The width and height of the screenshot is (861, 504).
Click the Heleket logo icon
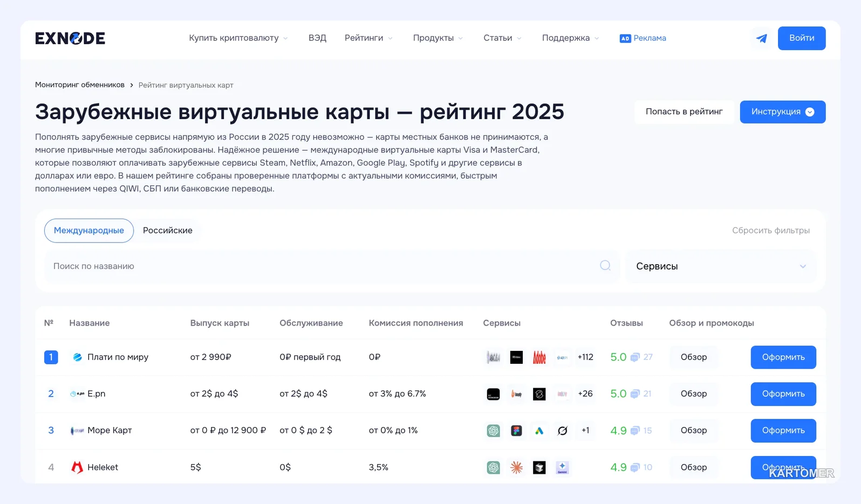[77, 467]
